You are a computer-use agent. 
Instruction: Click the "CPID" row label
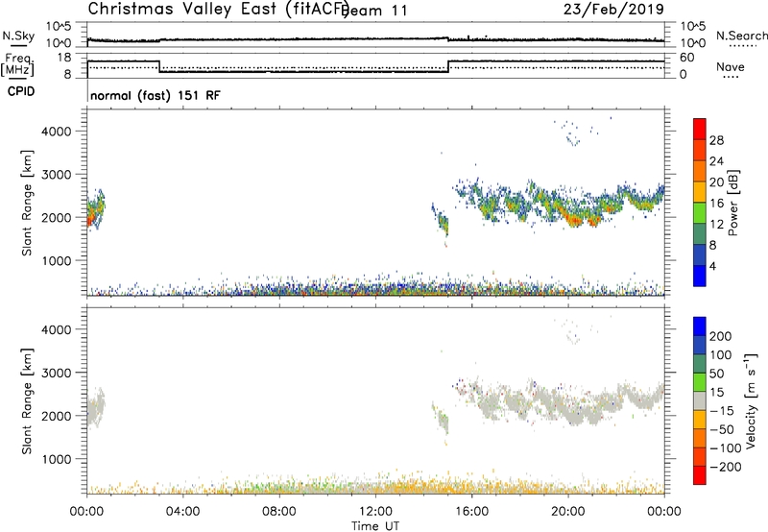[21, 91]
